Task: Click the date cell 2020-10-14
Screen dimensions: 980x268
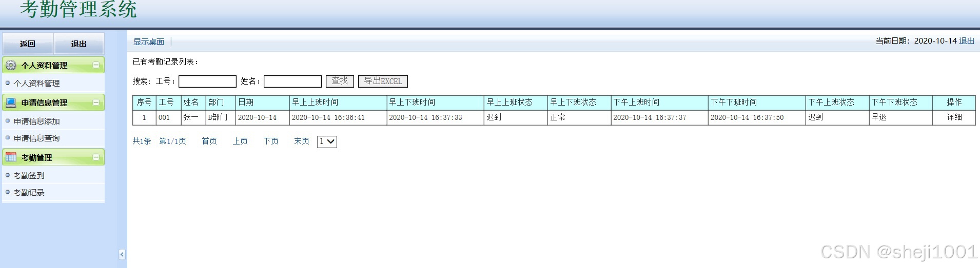Action: [263, 117]
